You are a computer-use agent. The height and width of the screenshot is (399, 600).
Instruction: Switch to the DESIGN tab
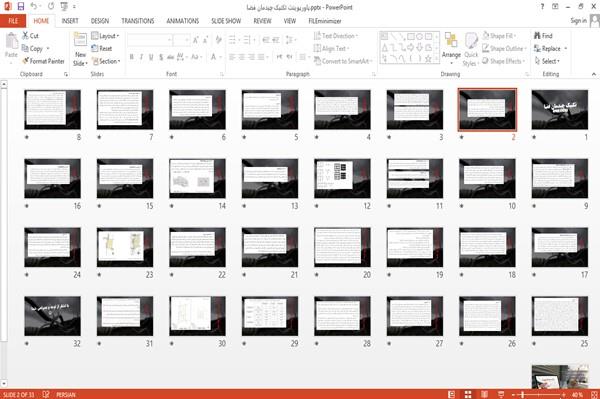(100, 21)
